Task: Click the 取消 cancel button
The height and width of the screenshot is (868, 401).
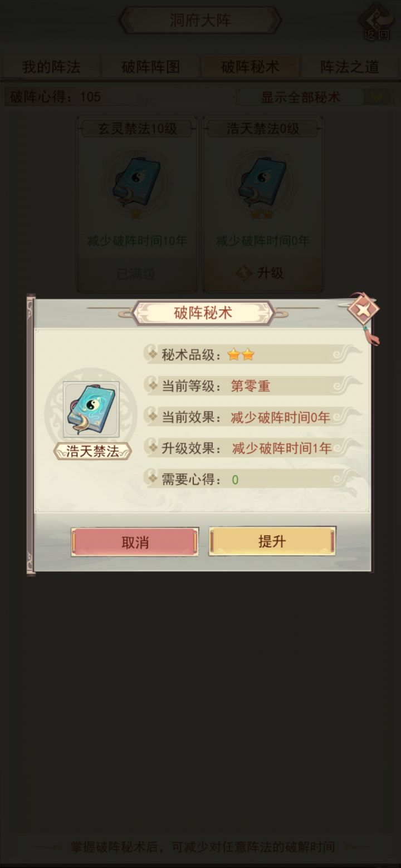Action: tap(135, 542)
